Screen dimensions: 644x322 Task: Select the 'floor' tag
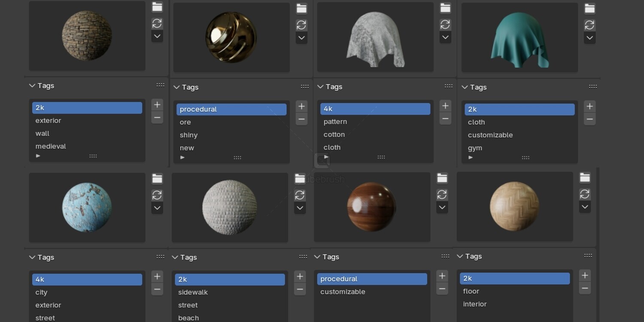[515, 291]
